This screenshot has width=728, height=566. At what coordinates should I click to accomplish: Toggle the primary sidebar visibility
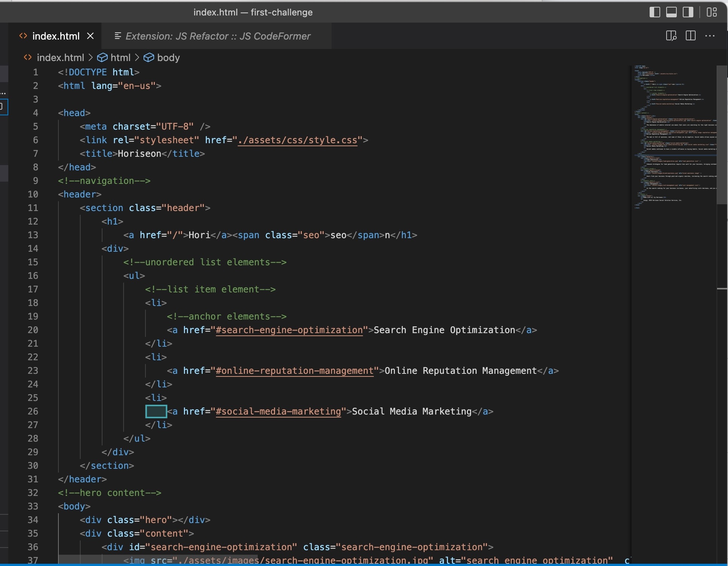[x=655, y=12]
